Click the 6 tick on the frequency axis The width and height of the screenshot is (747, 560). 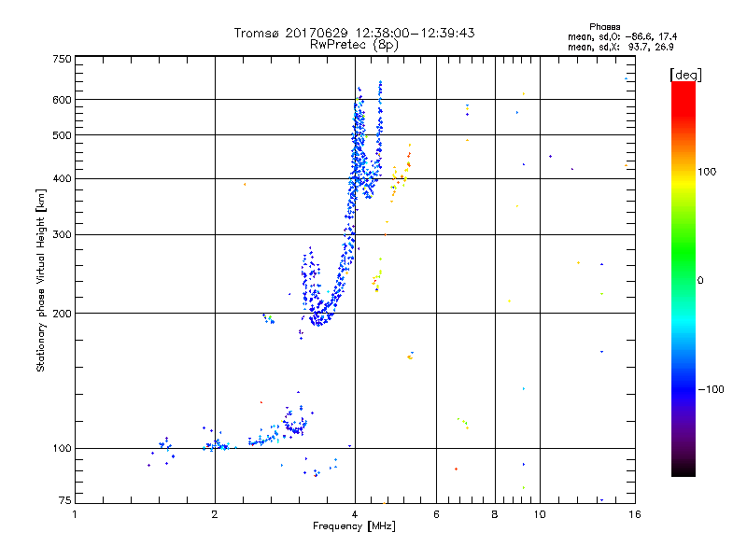tap(436, 514)
